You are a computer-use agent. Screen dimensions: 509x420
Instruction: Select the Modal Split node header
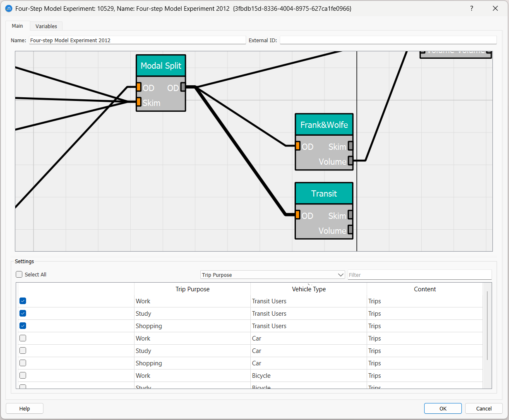pyautogui.click(x=161, y=66)
